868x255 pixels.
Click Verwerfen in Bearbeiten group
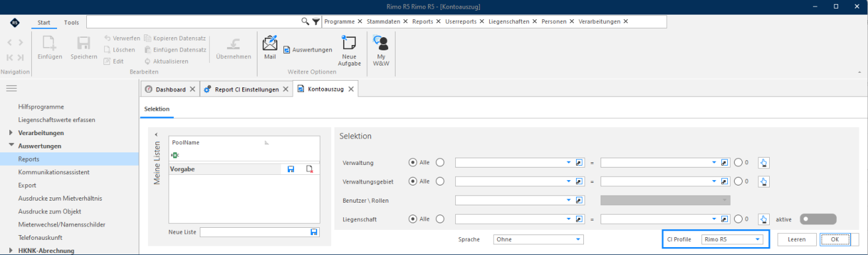point(121,38)
